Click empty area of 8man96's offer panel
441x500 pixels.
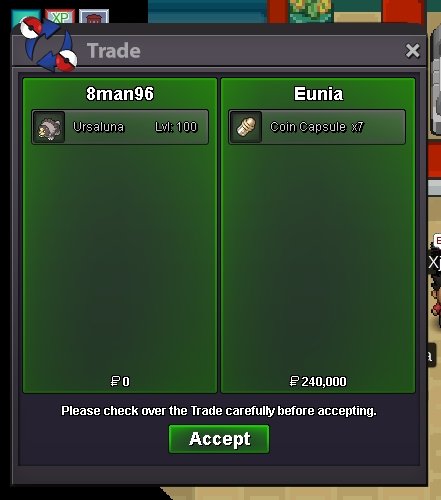120,260
